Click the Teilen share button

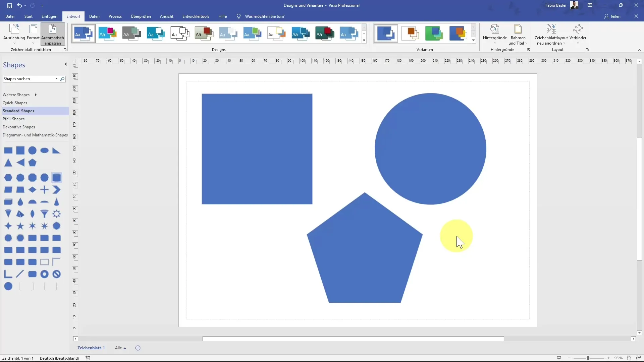[x=612, y=16]
